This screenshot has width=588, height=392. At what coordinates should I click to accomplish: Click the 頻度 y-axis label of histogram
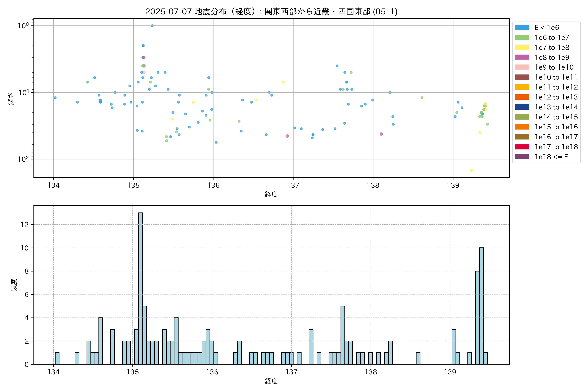point(14,285)
